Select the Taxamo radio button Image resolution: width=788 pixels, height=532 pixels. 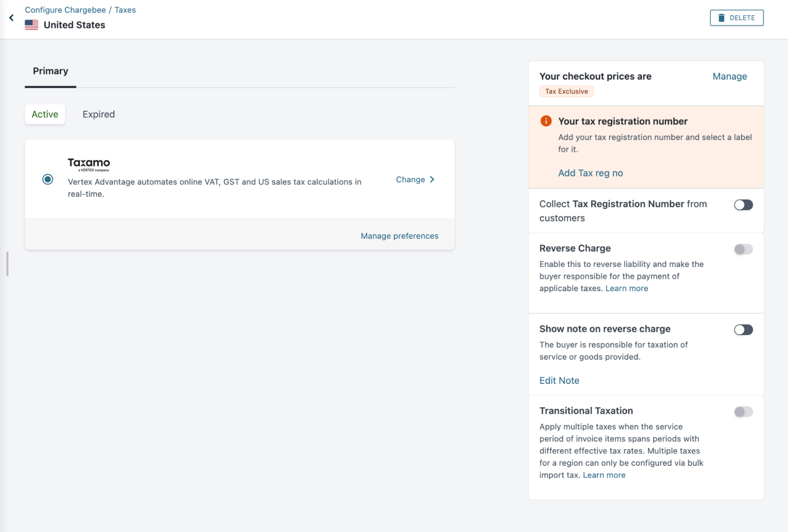coord(48,180)
